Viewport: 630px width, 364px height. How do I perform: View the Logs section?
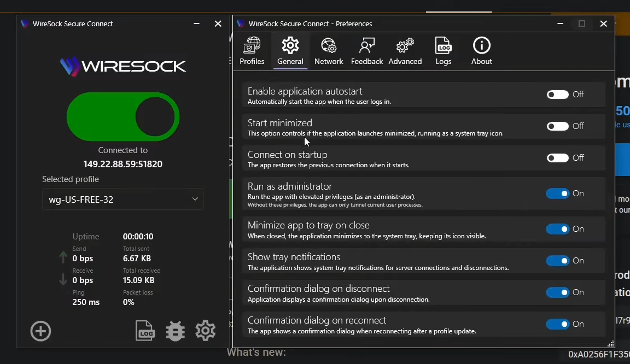tap(443, 50)
